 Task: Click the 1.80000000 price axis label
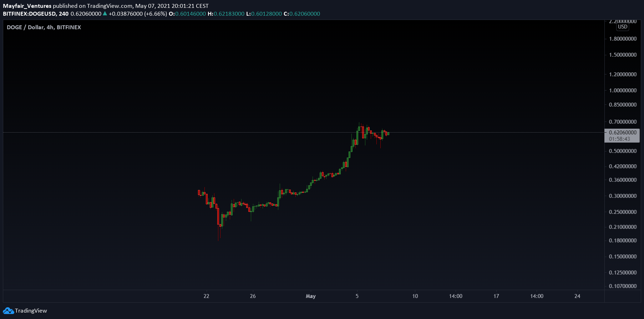pyautogui.click(x=623, y=39)
